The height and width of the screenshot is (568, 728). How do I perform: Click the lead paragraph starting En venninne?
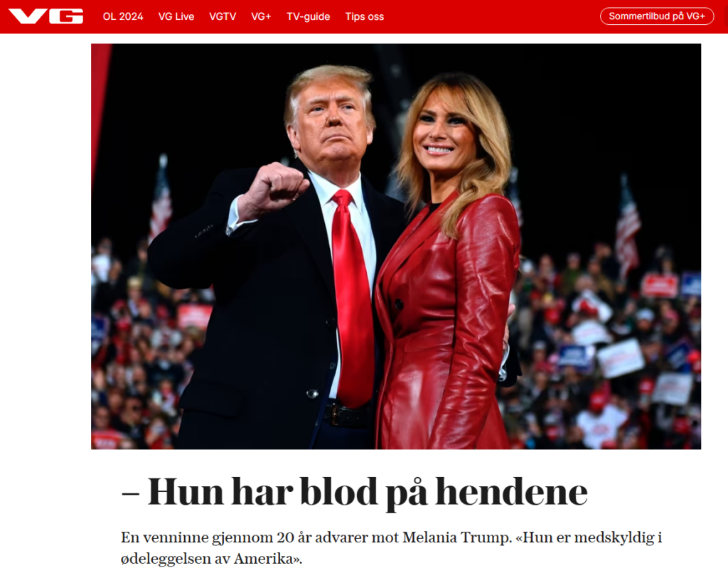pyautogui.click(x=391, y=547)
